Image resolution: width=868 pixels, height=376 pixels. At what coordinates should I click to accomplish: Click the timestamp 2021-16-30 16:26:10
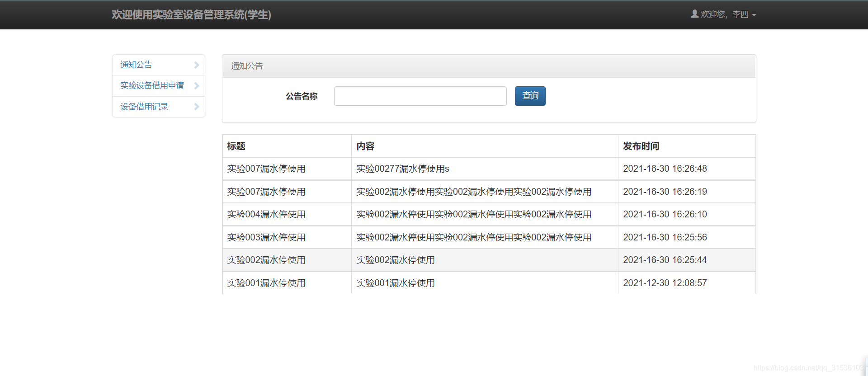[665, 214]
